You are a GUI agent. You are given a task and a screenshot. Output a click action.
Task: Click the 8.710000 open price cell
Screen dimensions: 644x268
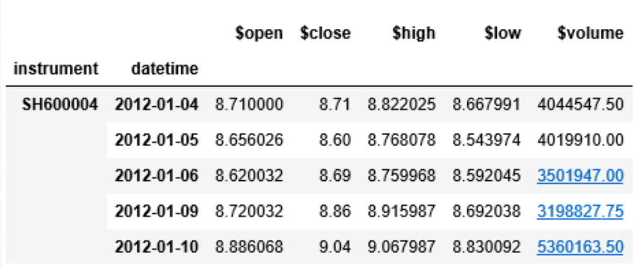(249, 105)
